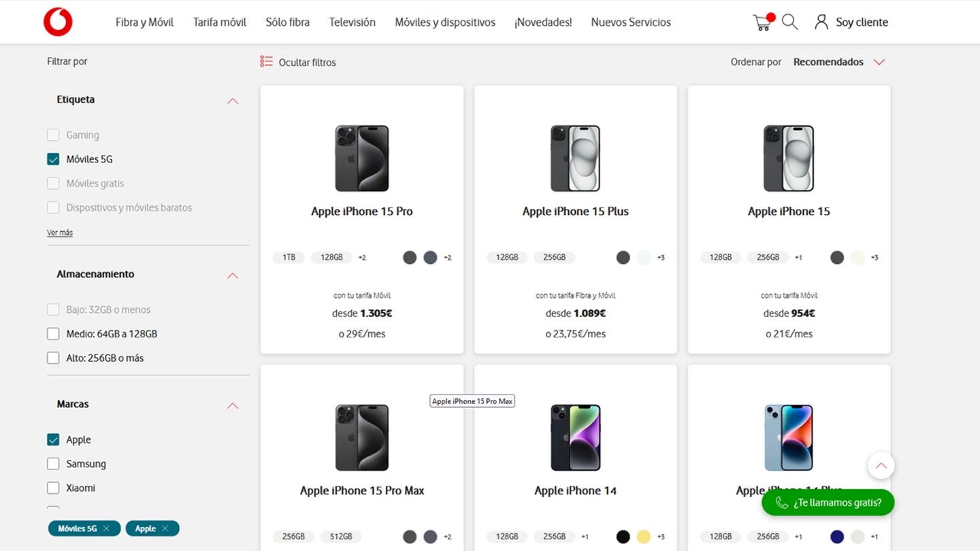The image size is (980, 551).
Task: Select 128GB storage on iPhone 15 Pro
Action: [x=331, y=257]
